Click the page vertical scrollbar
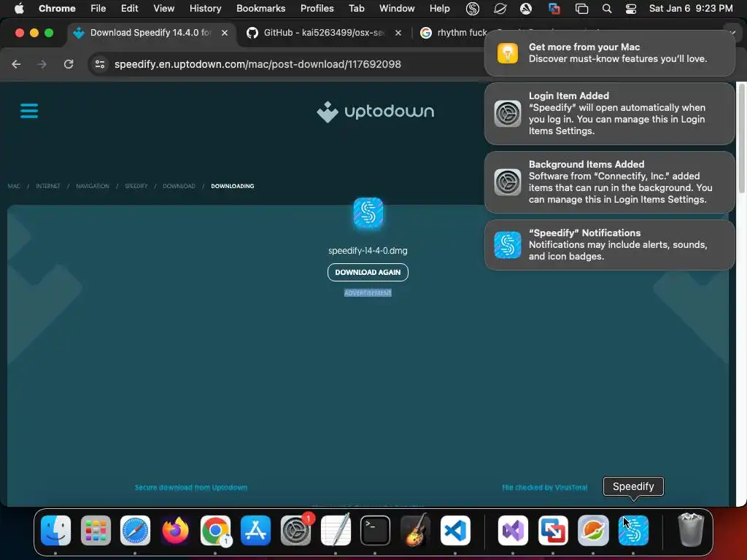Screen dimensions: 747x560 741,138
